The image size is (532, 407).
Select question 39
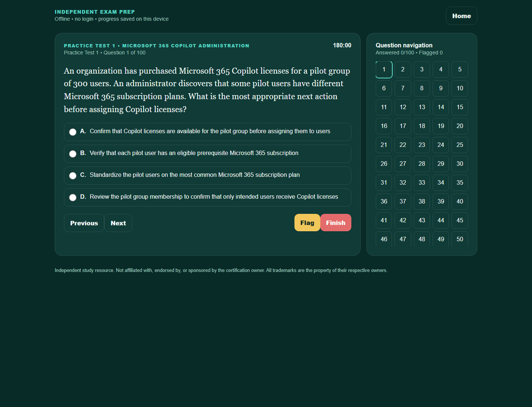(x=441, y=201)
